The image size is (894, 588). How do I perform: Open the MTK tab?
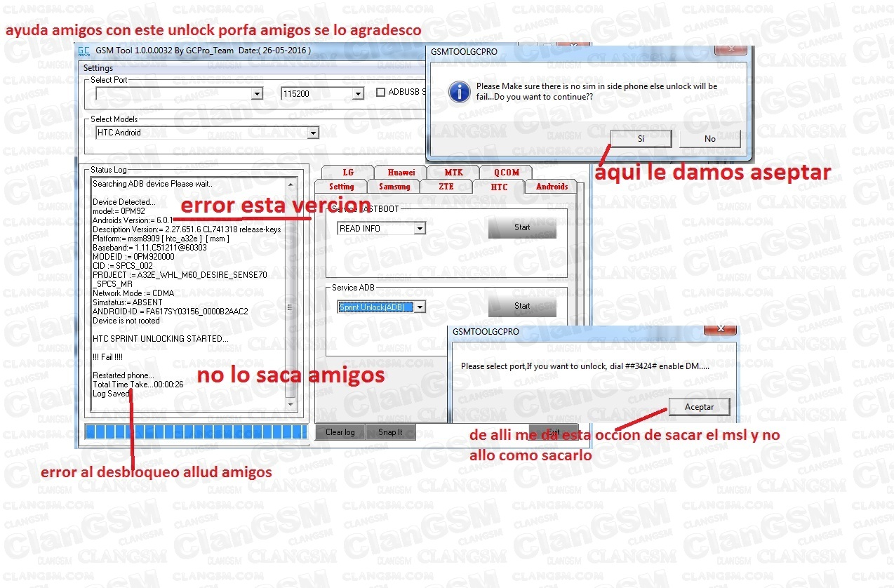click(453, 173)
